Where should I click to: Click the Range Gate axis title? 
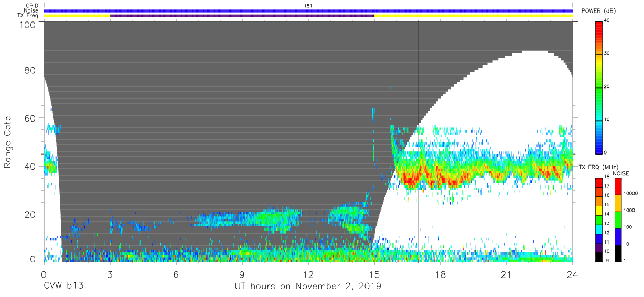[x=8, y=141]
